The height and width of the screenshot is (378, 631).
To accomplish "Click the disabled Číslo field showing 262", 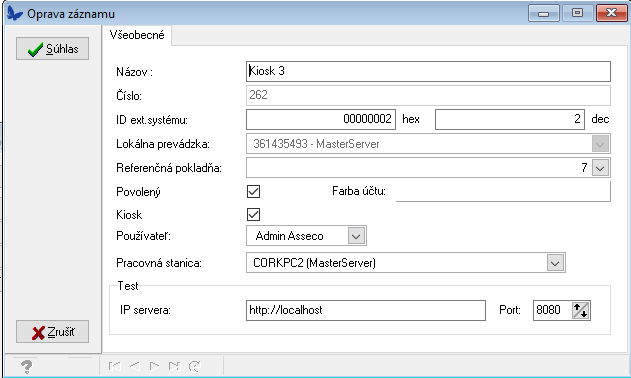I will [428, 95].
